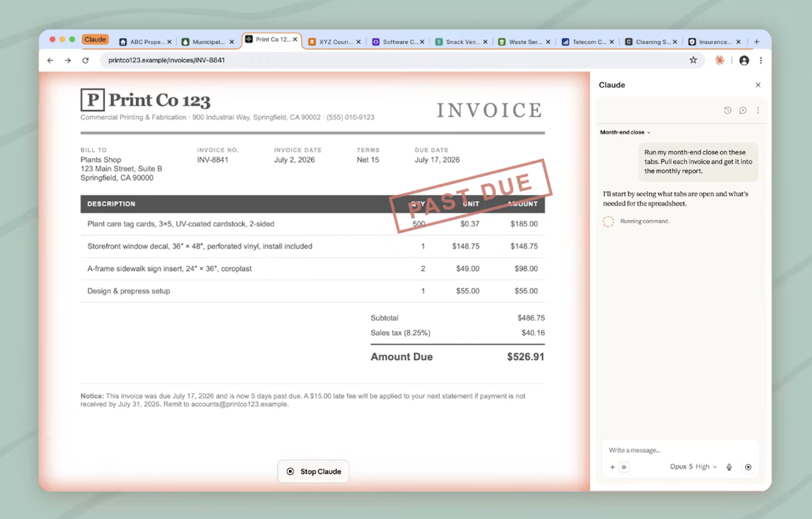Viewport: 812px width, 519px height.
Task: Click the Write a message input field
Action: [680, 450]
